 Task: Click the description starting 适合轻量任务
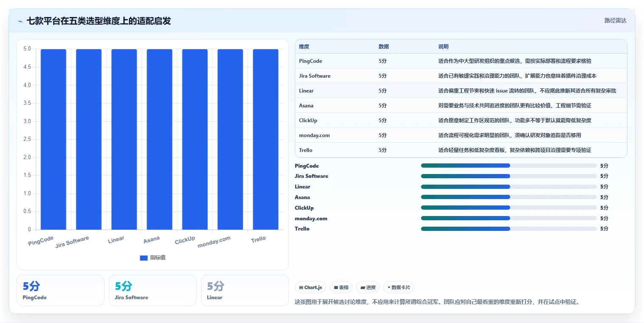pyautogui.click(x=515, y=150)
